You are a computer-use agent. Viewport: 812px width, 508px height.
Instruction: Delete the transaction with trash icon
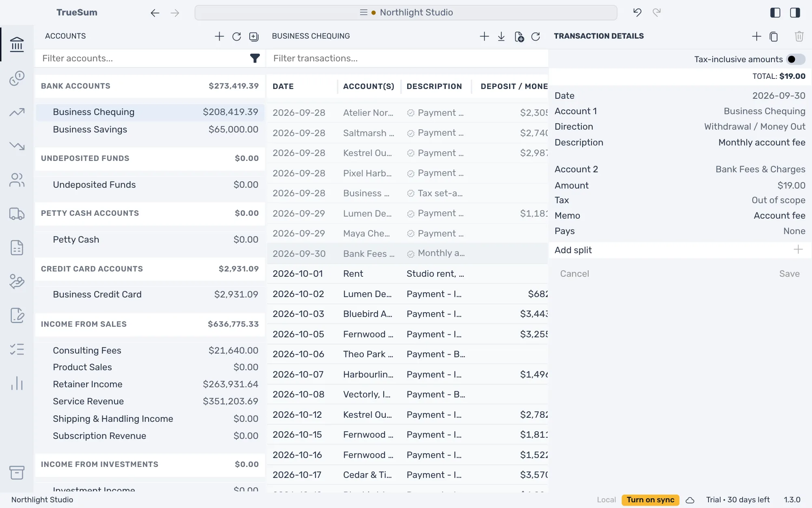click(799, 37)
